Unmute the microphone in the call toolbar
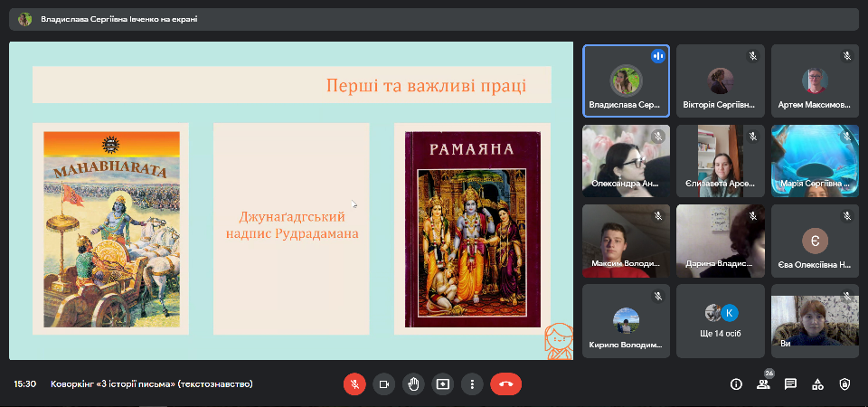 click(354, 383)
